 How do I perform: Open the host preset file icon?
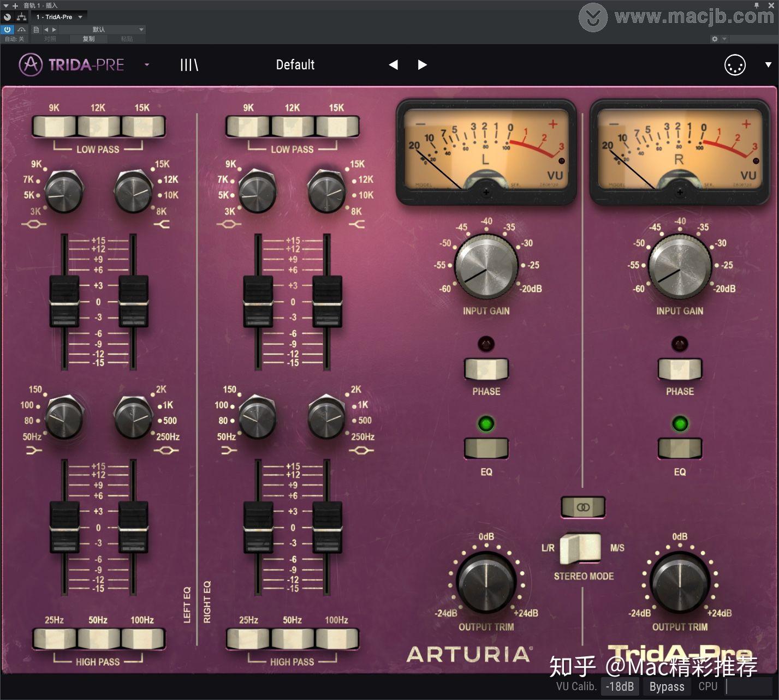36,29
